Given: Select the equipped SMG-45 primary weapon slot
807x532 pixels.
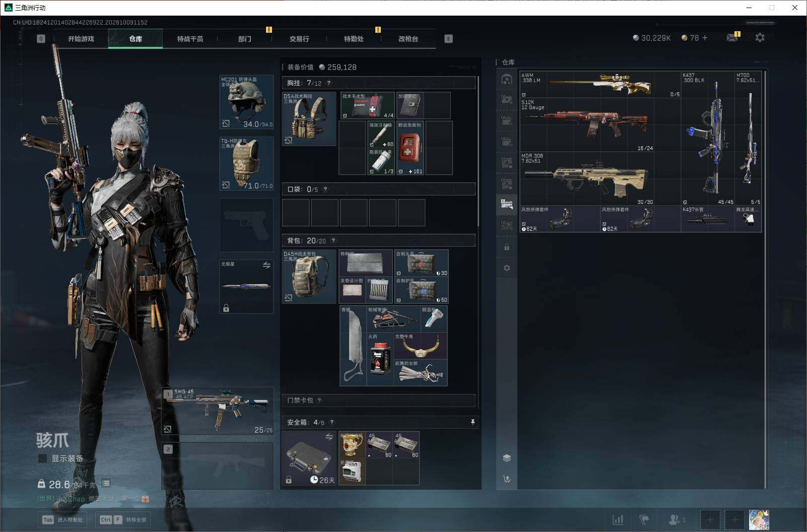Looking at the screenshot, I should coord(218,411).
